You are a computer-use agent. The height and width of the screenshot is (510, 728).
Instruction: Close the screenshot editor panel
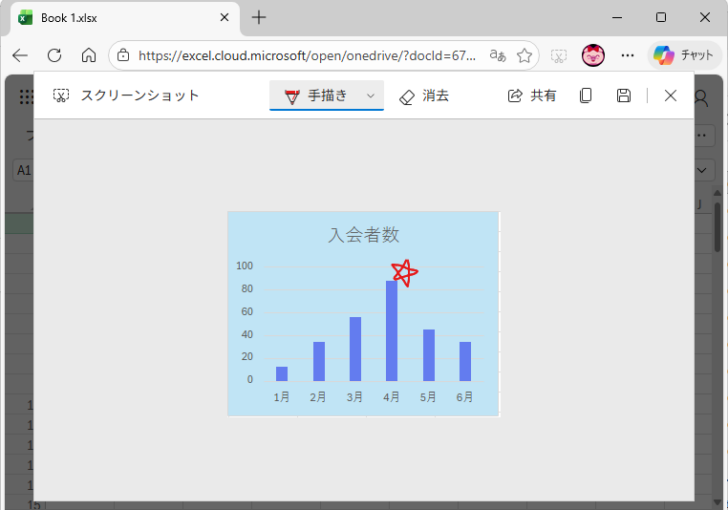(x=670, y=96)
